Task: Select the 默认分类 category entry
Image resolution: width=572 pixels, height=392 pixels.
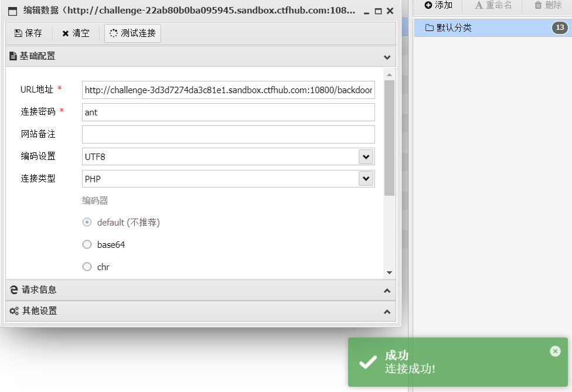Action: pos(469,28)
